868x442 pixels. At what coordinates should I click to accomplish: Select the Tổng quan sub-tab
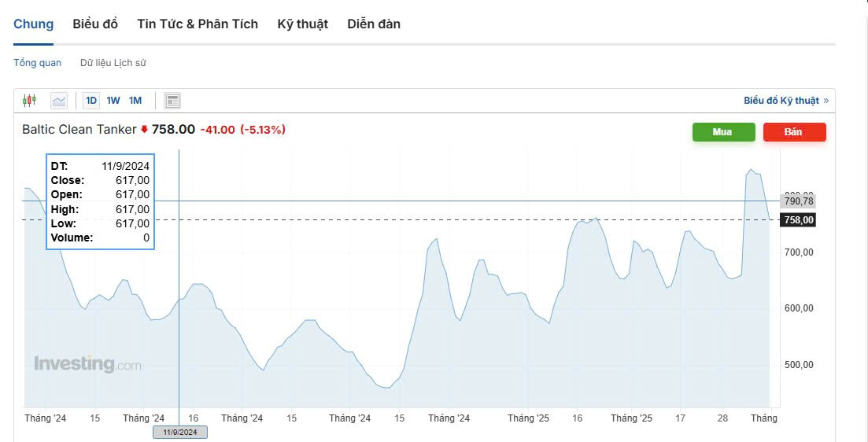pyautogui.click(x=37, y=63)
